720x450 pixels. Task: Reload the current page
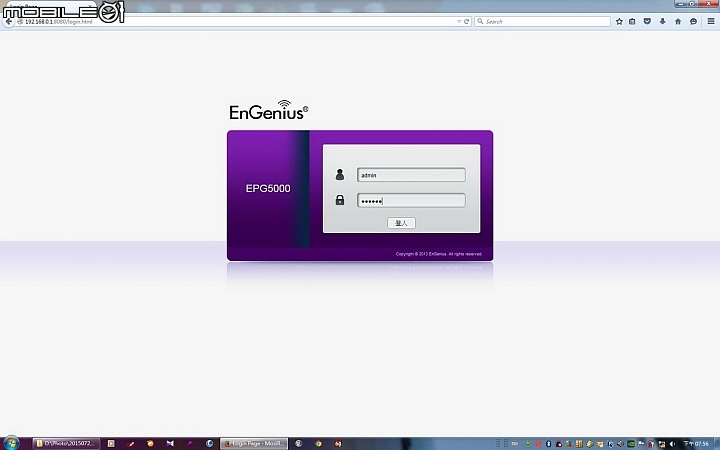point(467,22)
